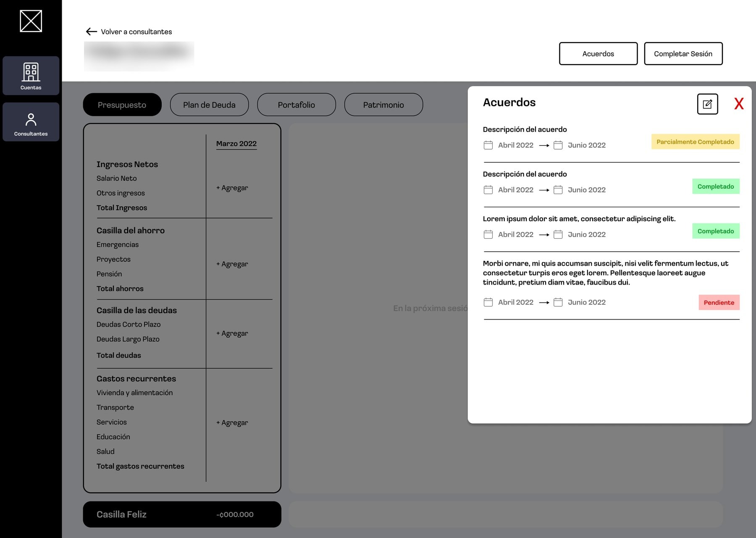
Task: Open the Portafolio tab
Action: [x=297, y=105]
